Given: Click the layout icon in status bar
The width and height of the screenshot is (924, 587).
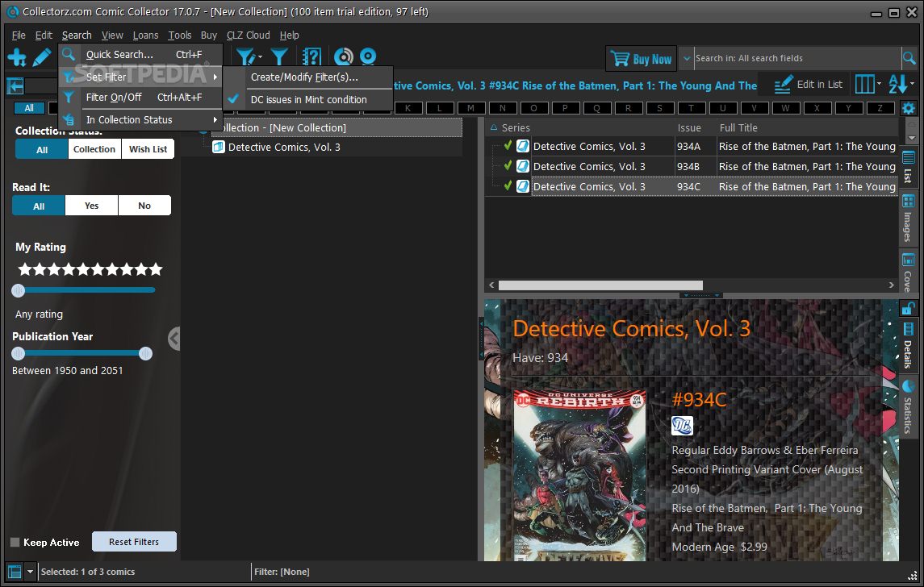Looking at the screenshot, I should pos(15,571).
